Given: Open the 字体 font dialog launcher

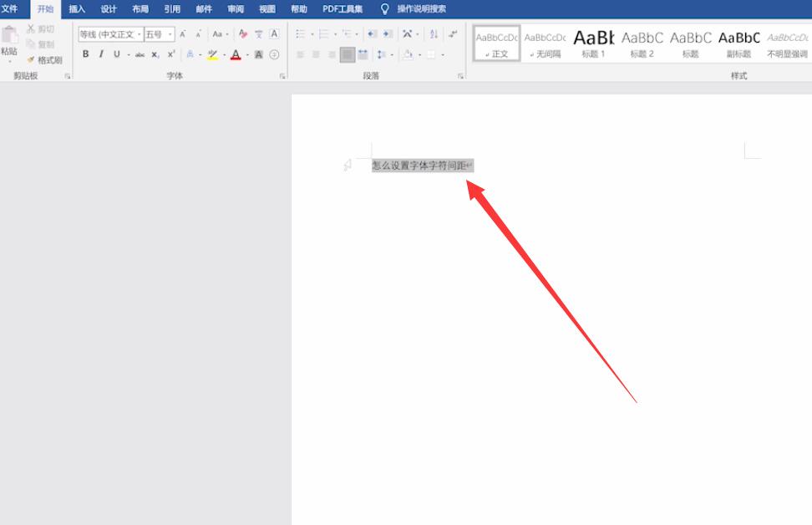Looking at the screenshot, I should (x=282, y=76).
